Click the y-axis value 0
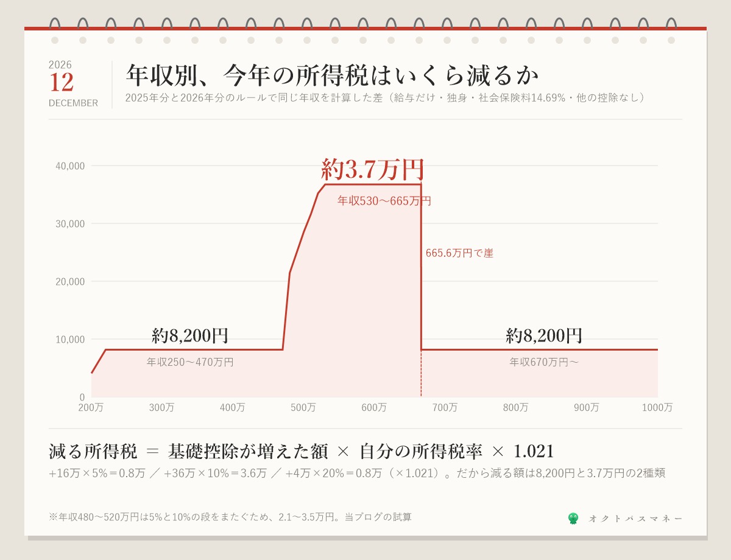The height and width of the screenshot is (560, 731). pyautogui.click(x=82, y=397)
